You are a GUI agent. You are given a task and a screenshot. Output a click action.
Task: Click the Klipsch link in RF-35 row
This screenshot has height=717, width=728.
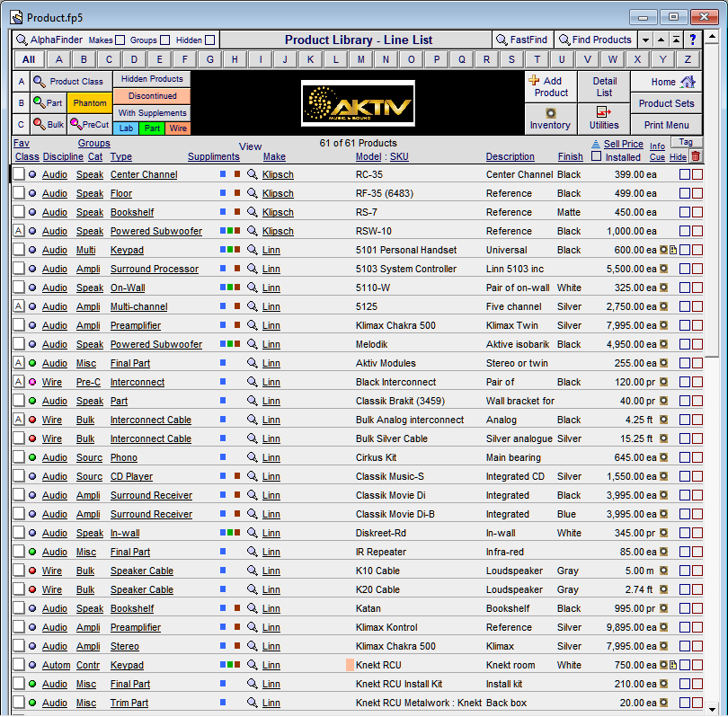tap(278, 193)
